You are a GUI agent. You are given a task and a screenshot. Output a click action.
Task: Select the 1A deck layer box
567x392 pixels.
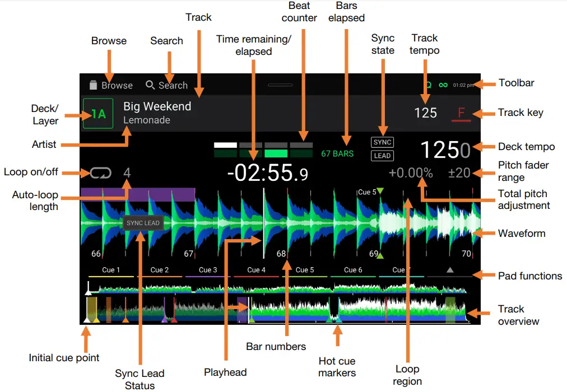(98, 114)
